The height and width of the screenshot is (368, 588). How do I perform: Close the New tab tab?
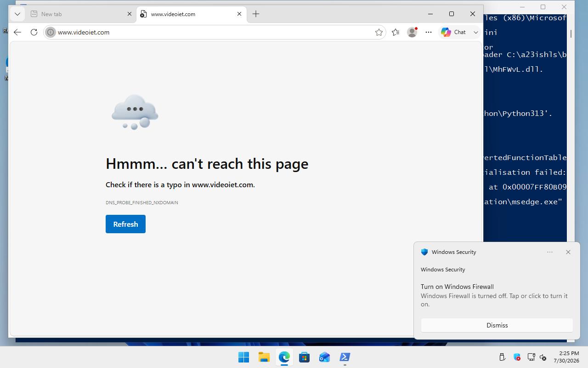pos(130,14)
